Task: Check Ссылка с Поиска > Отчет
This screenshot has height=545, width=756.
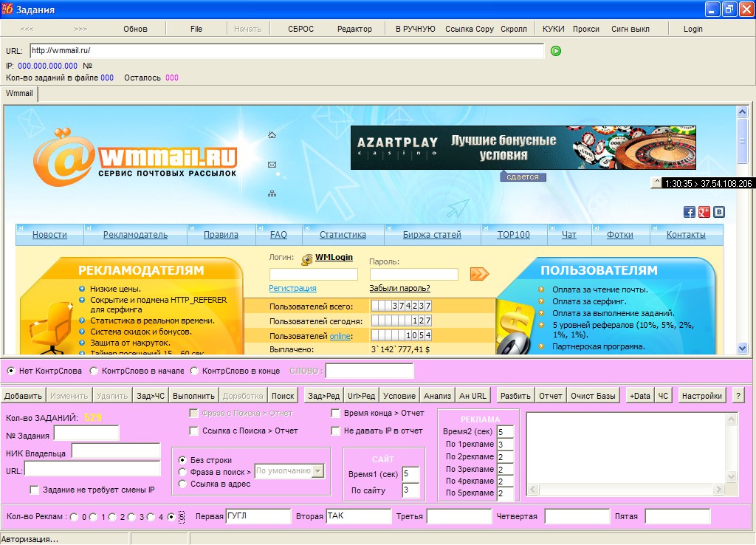Action: tap(194, 431)
